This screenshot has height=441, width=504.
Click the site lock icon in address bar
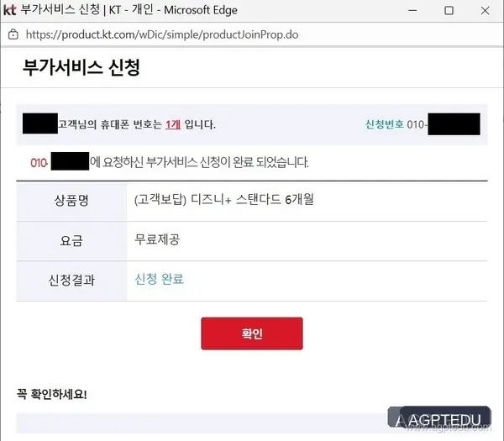click(13, 34)
